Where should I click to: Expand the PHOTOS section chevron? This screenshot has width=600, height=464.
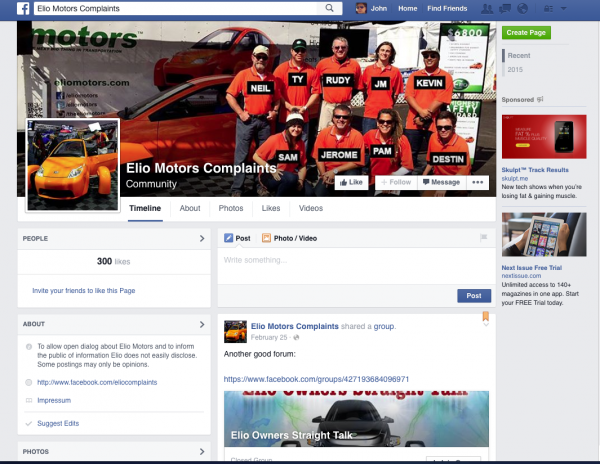coord(202,451)
